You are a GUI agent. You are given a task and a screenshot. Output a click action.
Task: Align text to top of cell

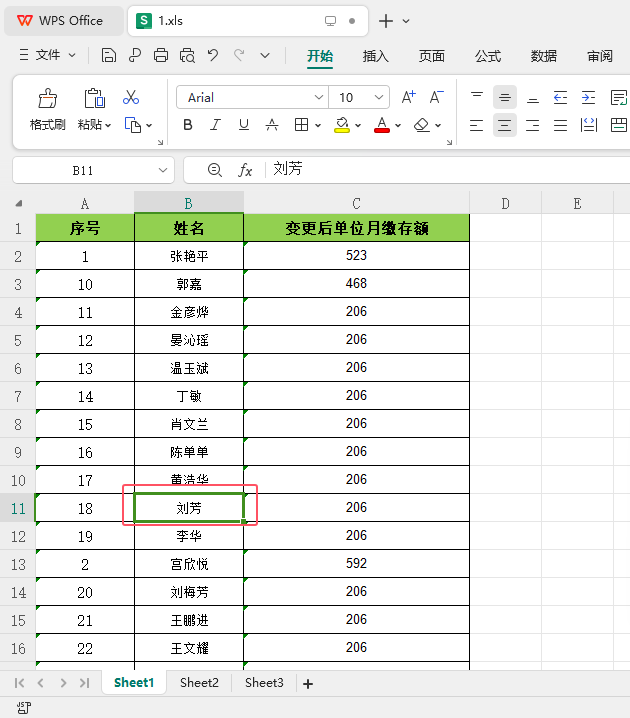[x=477, y=97]
